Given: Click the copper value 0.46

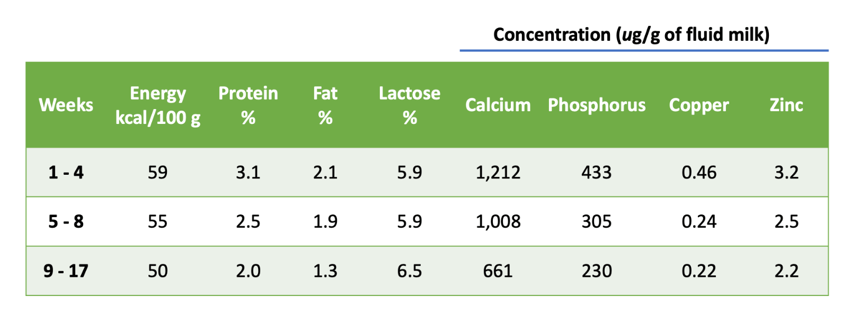Looking at the screenshot, I should 699,173.
